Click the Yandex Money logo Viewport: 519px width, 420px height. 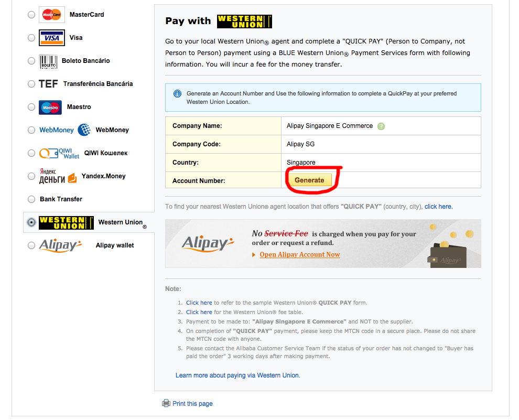pyautogui.click(x=58, y=176)
